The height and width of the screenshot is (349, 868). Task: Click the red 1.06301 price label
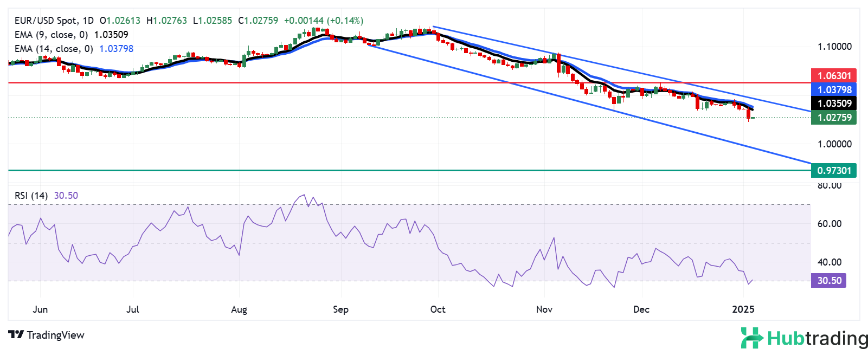point(833,76)
